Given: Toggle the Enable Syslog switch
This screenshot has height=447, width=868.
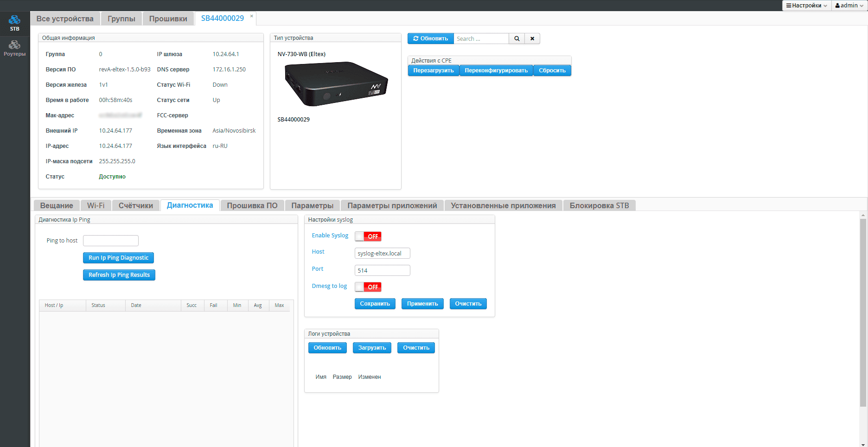Looking at the screenshot, I should pos(368,236).
